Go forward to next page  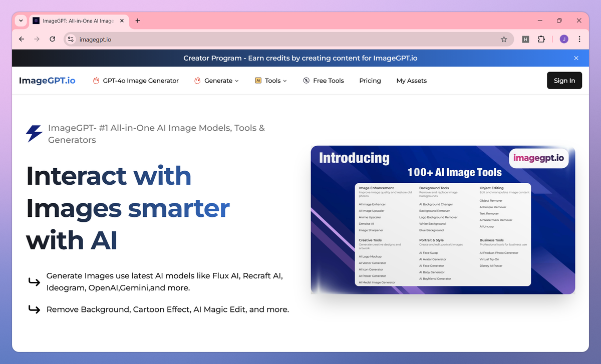tap(37, 39)
